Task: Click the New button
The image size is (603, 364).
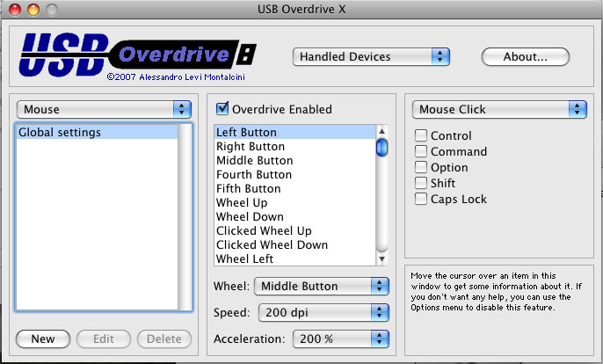Action: 43,339
